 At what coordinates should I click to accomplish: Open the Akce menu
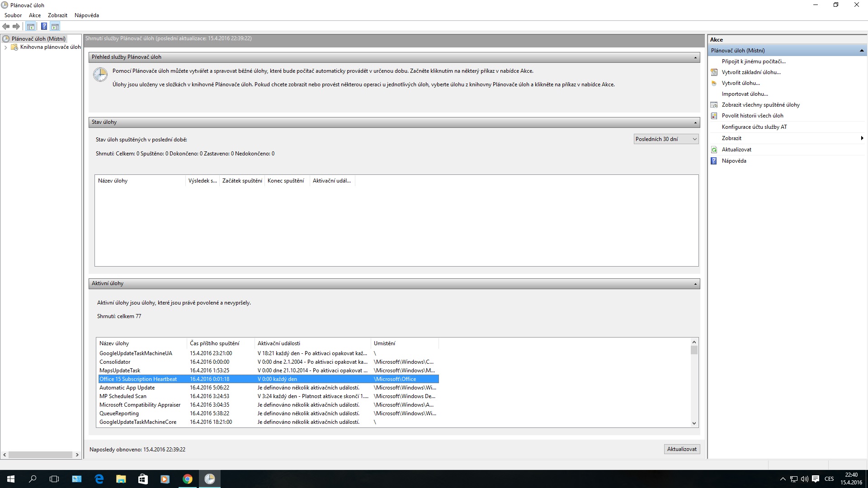click(x=35, y=15)
